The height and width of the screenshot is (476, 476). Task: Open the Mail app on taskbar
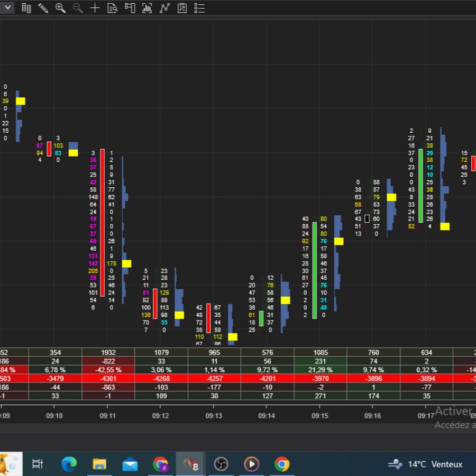(130, 464)
